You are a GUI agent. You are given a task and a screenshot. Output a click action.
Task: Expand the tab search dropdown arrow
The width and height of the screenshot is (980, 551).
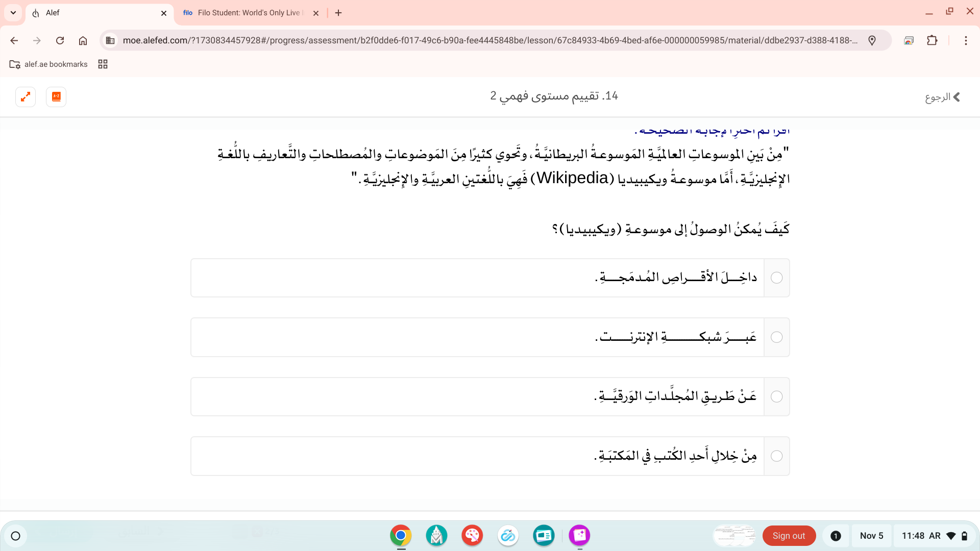tap(13, 13)
